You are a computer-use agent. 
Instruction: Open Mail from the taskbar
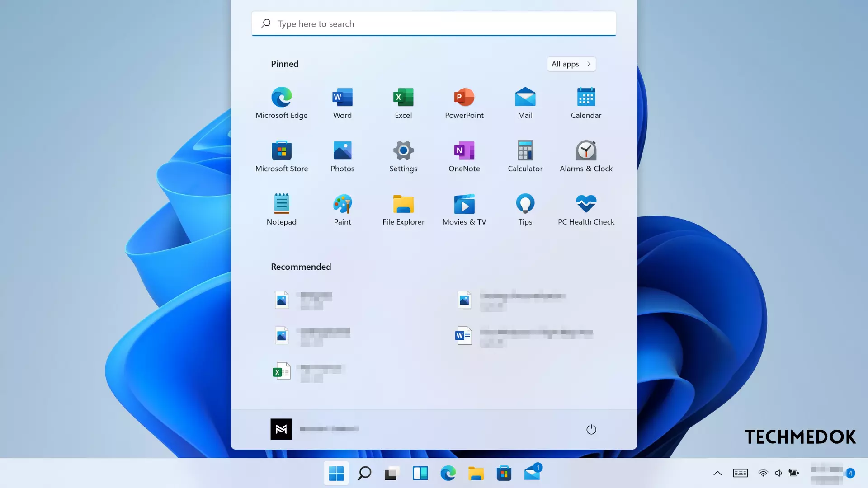click(x=532, y=473)
